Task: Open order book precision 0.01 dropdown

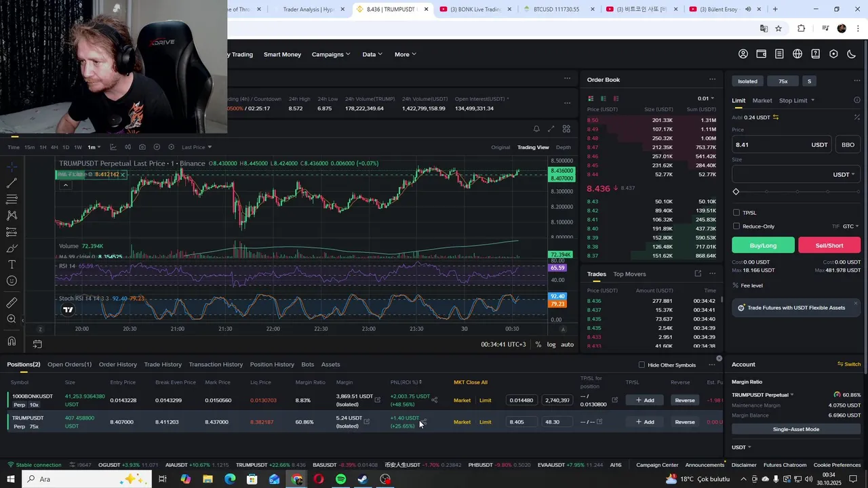Action: click(706, 98)
